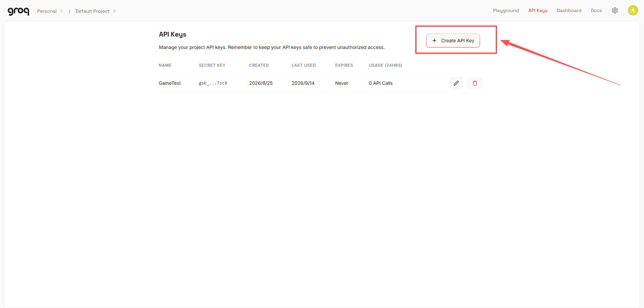Viewport: 644px width, 308px height.
Task: Click the CREATED column header
Action: click(259, 65)
